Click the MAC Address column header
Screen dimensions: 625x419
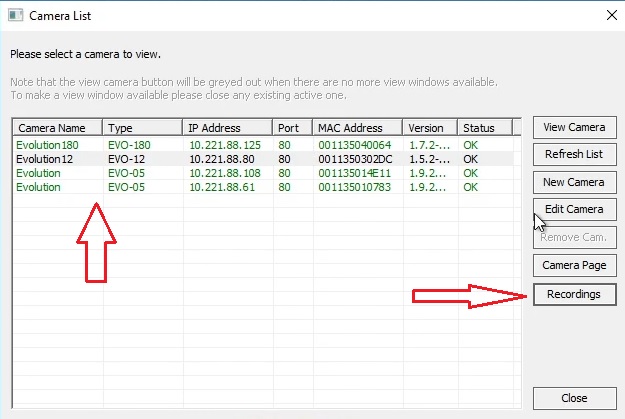pos(357,128)
